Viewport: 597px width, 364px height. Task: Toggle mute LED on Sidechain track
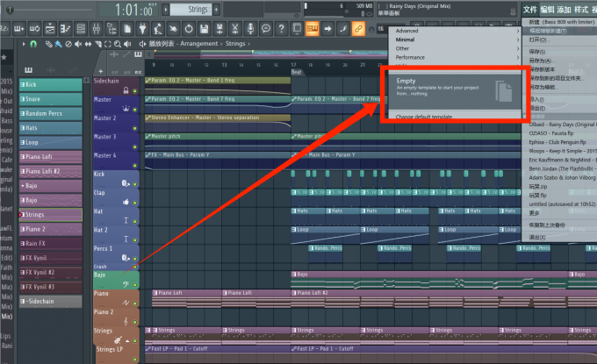point(135,90)
